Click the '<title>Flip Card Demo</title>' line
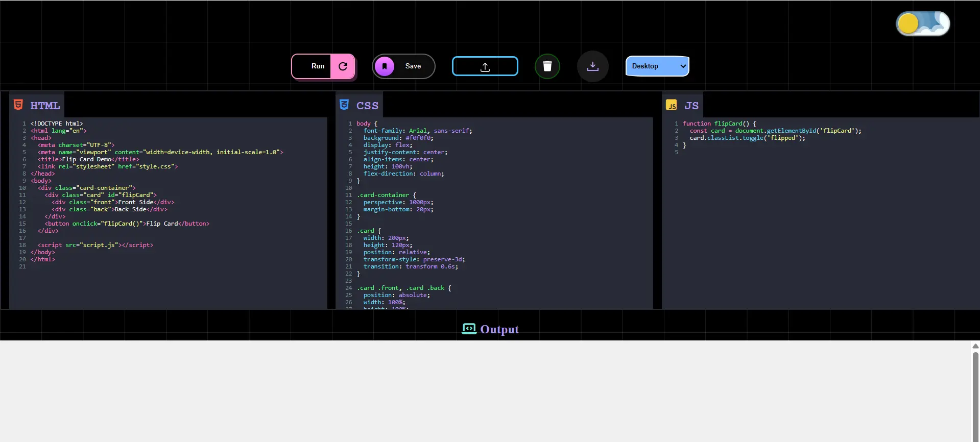Viewport: 980px width, 442px height. point(88,159)
